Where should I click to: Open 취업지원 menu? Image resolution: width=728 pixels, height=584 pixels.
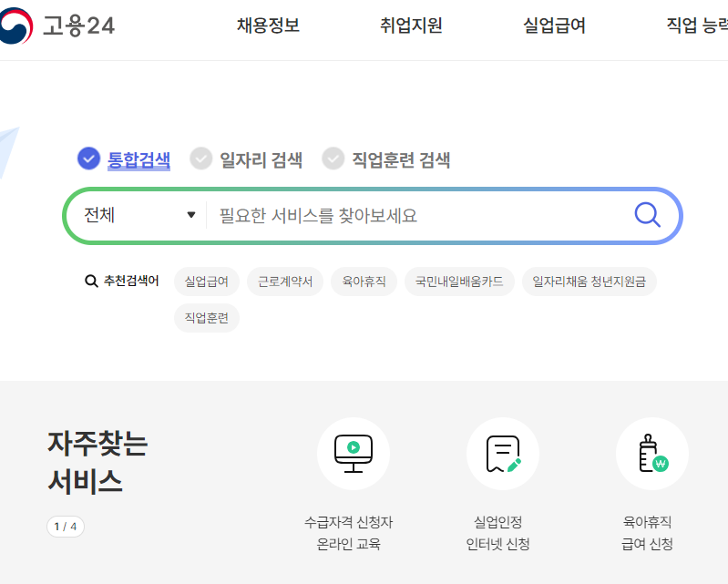pos(411,26)
